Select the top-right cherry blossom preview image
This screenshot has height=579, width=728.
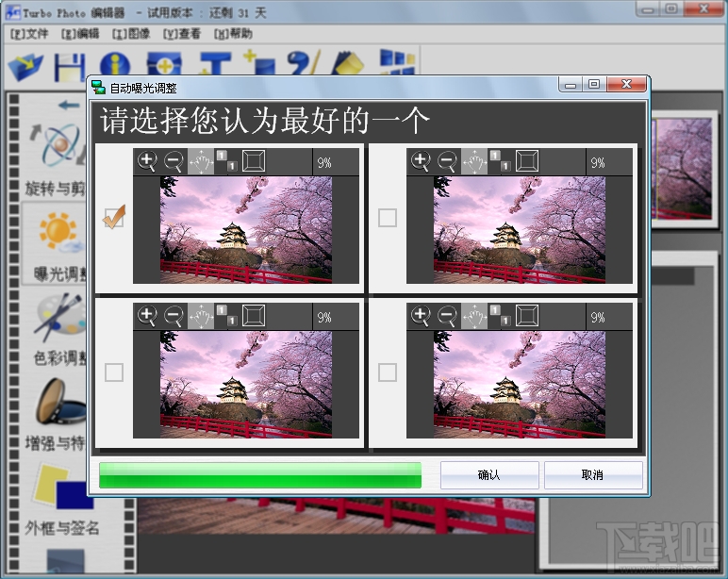[x=520, y=230]
